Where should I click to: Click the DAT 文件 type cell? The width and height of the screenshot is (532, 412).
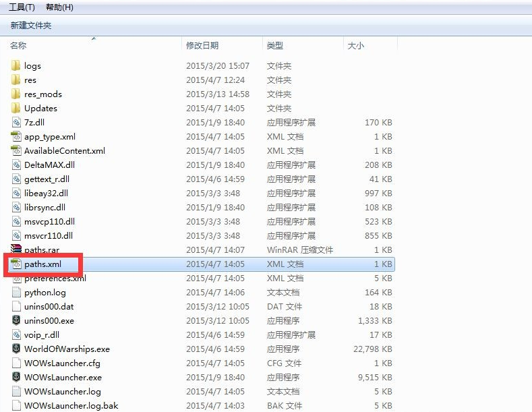285,306
